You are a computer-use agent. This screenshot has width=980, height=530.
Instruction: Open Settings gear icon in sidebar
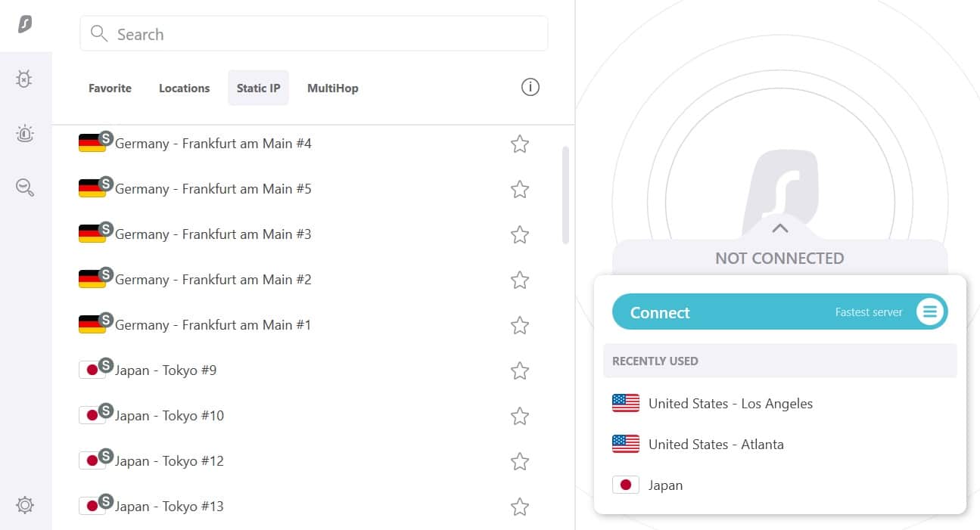pyautogui.click(x=25, y=504)
